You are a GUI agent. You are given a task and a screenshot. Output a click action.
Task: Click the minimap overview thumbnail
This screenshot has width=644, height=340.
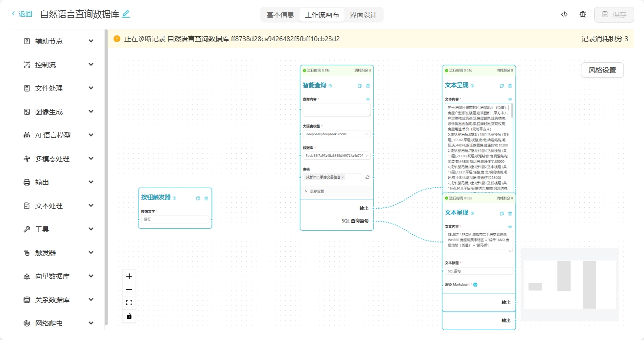click(570, 285)
